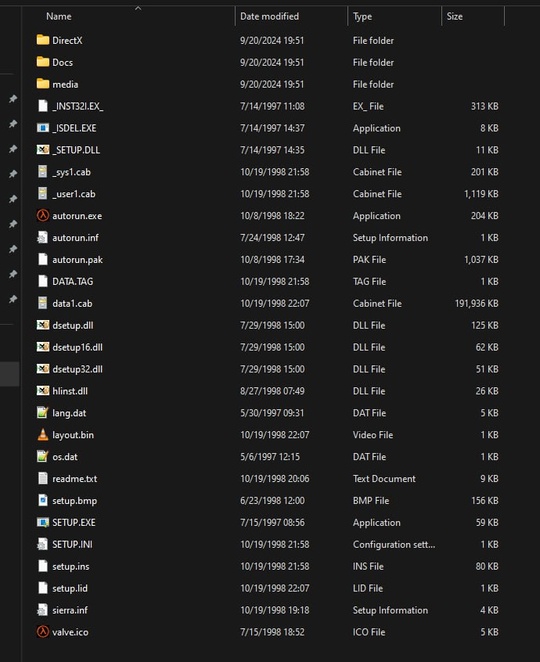Click the data1.cab cabinet icon
The width and height of the screenshot is (540, 662).
tap(43, 303)
